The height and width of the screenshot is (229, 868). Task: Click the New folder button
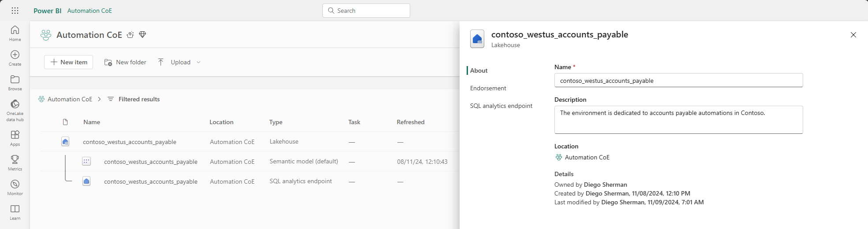click(x=125, y=62)
